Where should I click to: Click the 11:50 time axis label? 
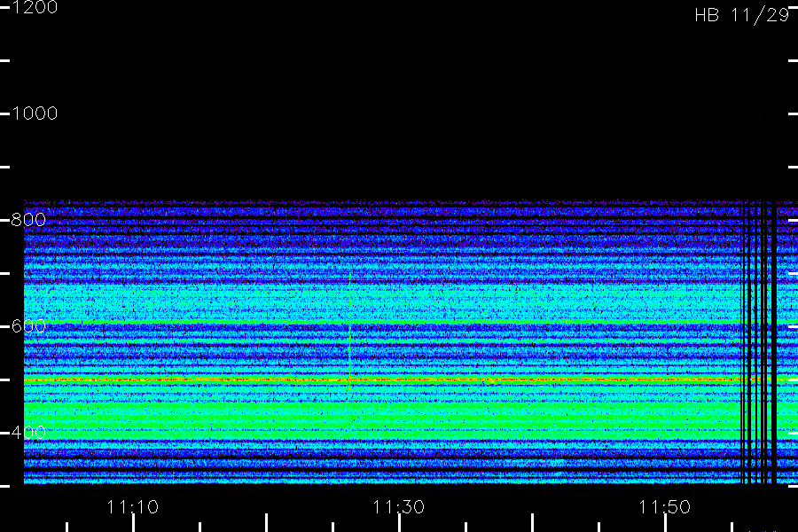click(665, 507)
